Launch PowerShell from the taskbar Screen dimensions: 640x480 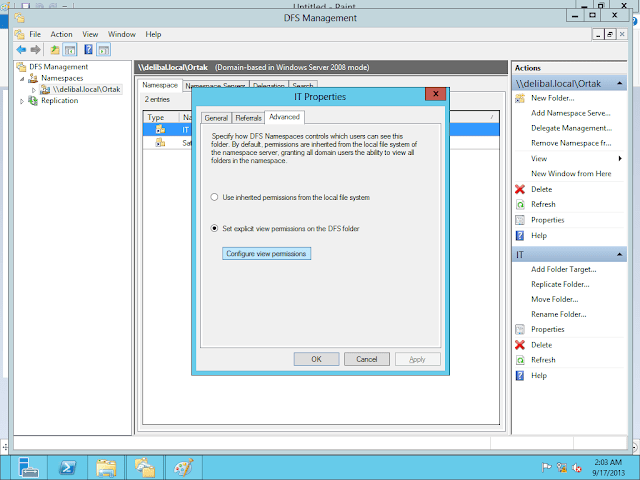point(67,467)
